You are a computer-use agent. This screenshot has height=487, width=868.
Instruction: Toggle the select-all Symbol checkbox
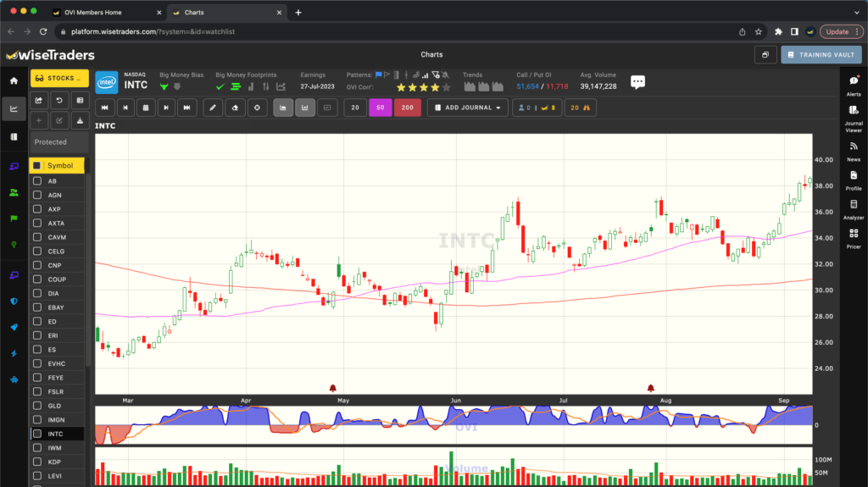(x=37, y=165)
